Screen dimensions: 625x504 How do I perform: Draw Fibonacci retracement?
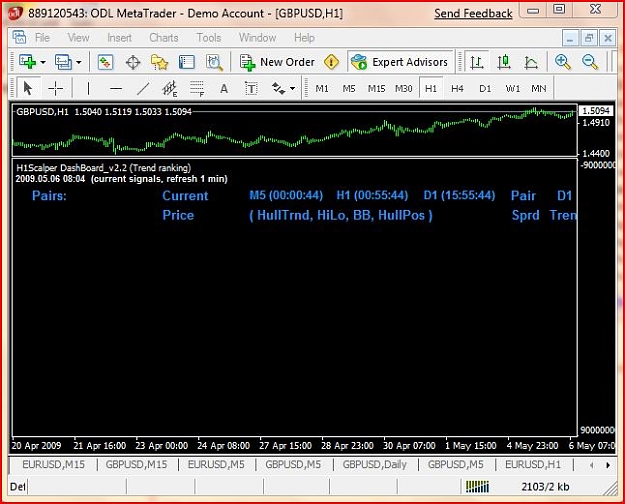(x=197, y=89)
